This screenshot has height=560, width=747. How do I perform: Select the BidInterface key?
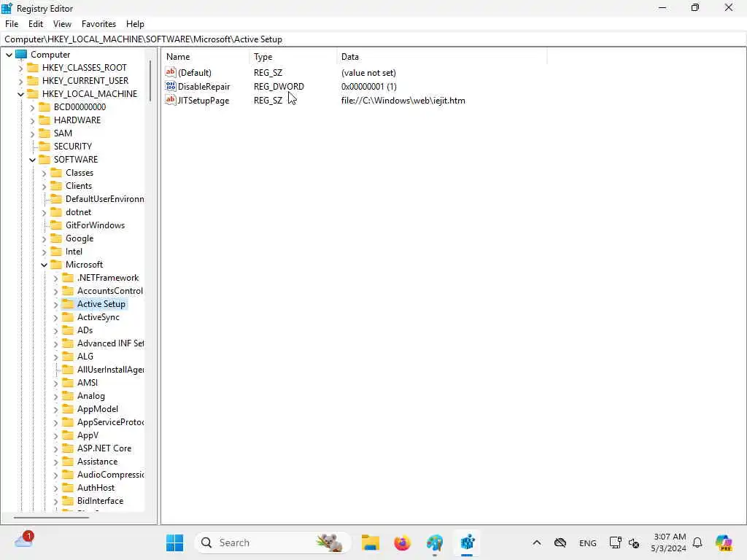tap(100, 500)
